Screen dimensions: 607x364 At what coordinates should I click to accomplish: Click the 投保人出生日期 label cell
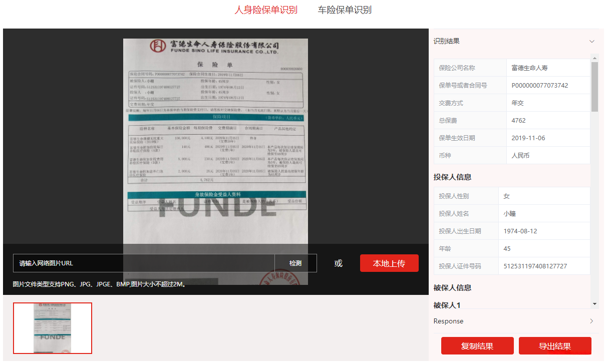(x=466, y=231)
